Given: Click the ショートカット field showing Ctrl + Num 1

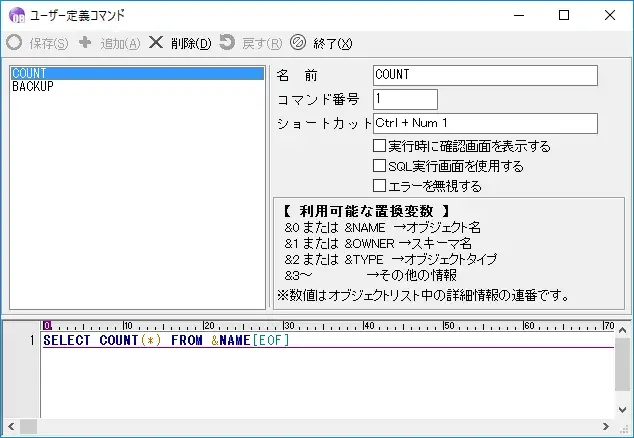Looking at the screenshot, I should [x=485, y=123].
